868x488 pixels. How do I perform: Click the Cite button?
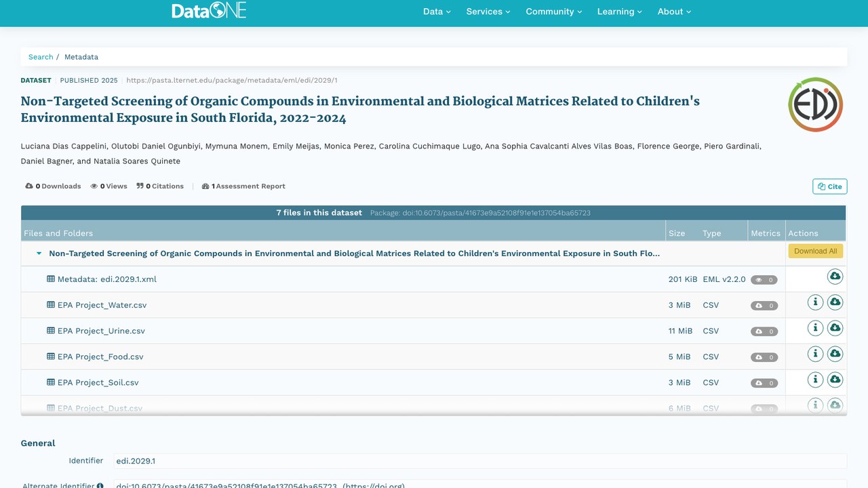(x=830, y=186)
